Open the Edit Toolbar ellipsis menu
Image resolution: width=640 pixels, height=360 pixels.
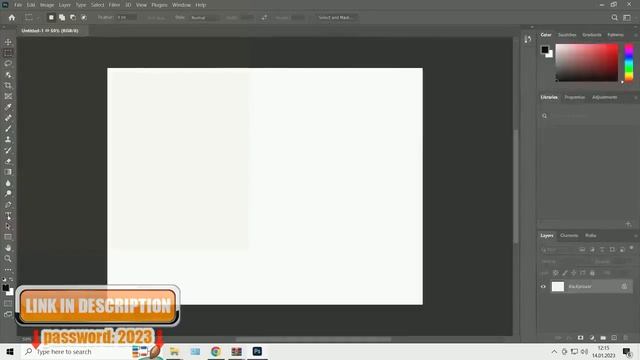pos(8,270)
